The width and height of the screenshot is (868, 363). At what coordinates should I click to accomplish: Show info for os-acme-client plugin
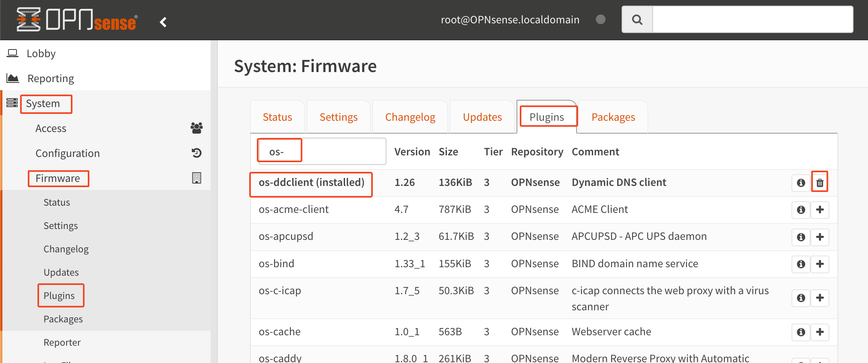click(801, 210)
